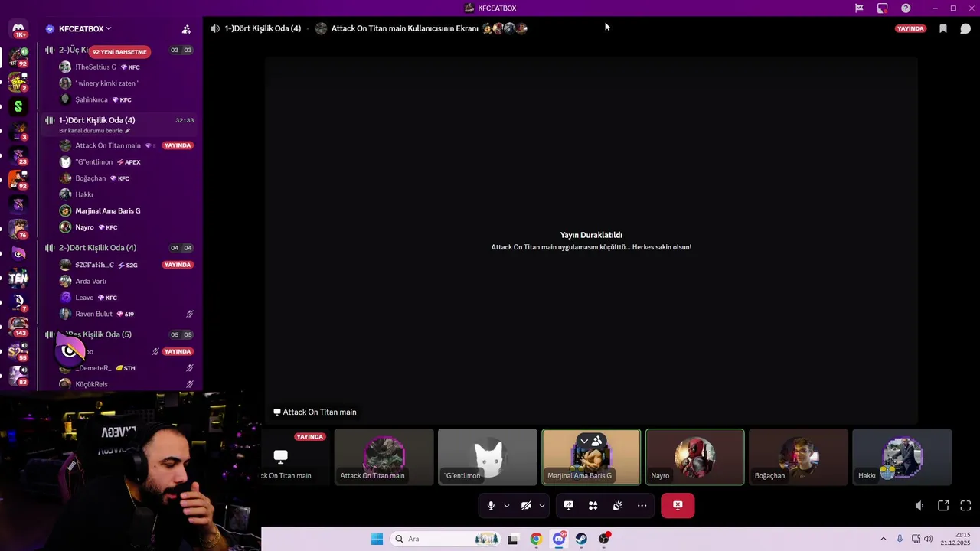
Task: Select Leave user with KFC tag
Action: click(84, 298)
